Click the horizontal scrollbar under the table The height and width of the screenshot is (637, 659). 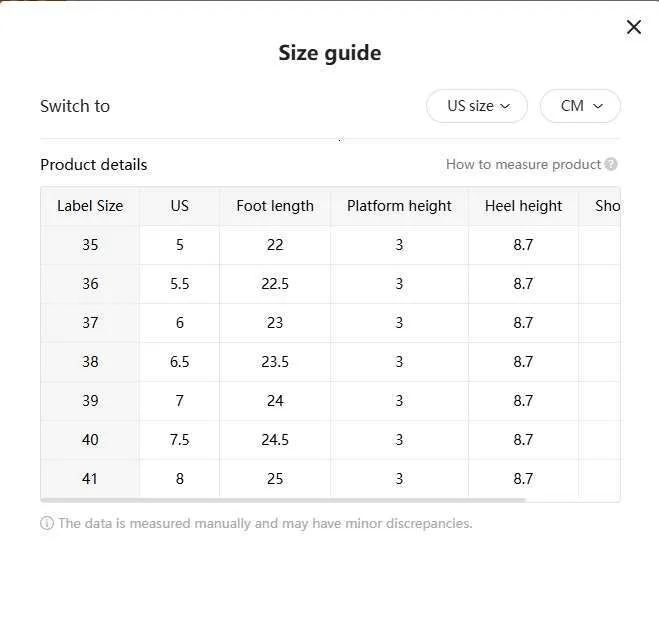click(283, 500)
